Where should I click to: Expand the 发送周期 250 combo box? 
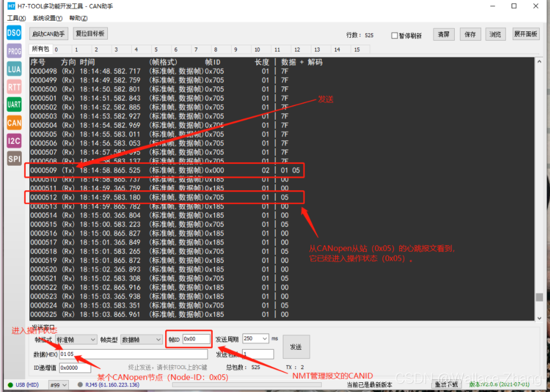tap(256, 339)
